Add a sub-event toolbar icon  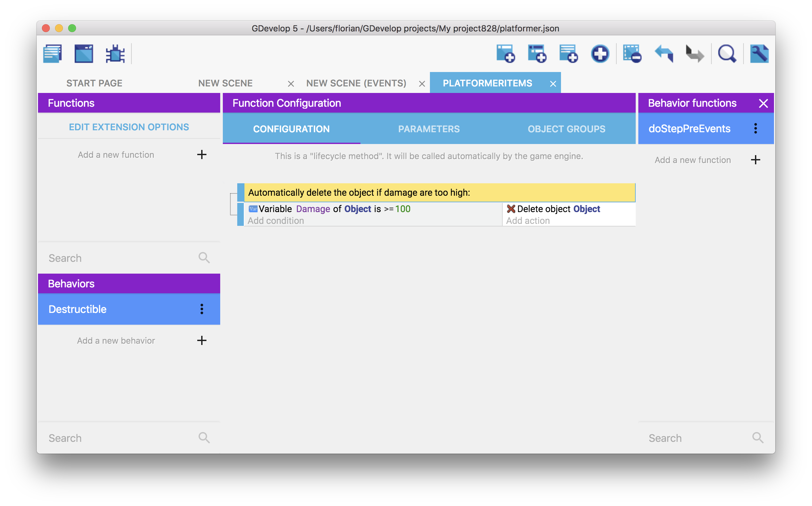(537, 54)
